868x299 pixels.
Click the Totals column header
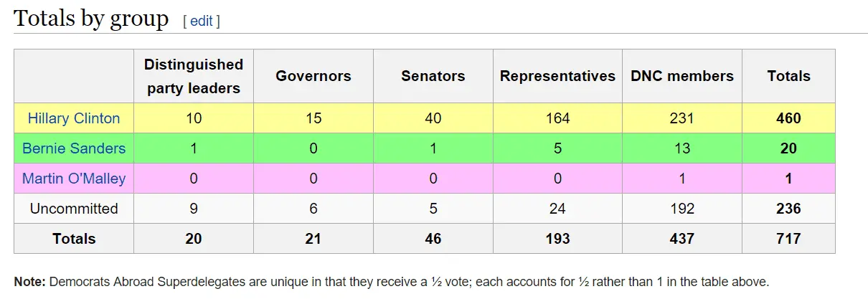[x=788, y=76]
